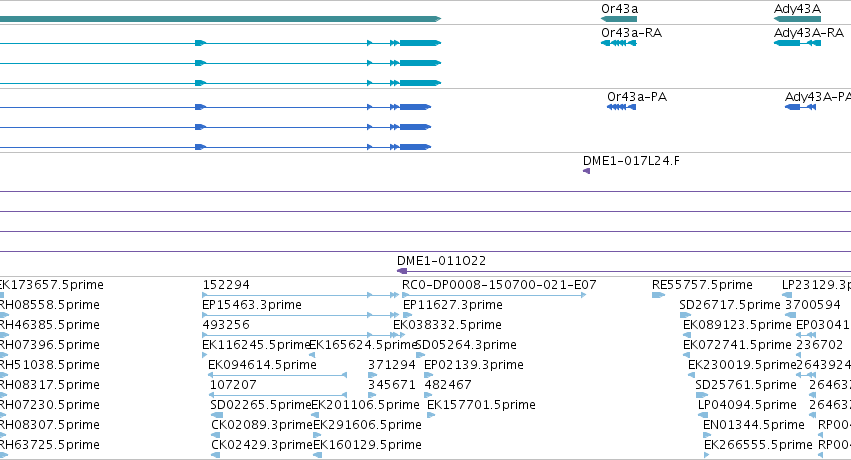This screenshot has width=851, height=460.
Task: Click EST LP04094.5prime
Action: click(x=747, y=405)
